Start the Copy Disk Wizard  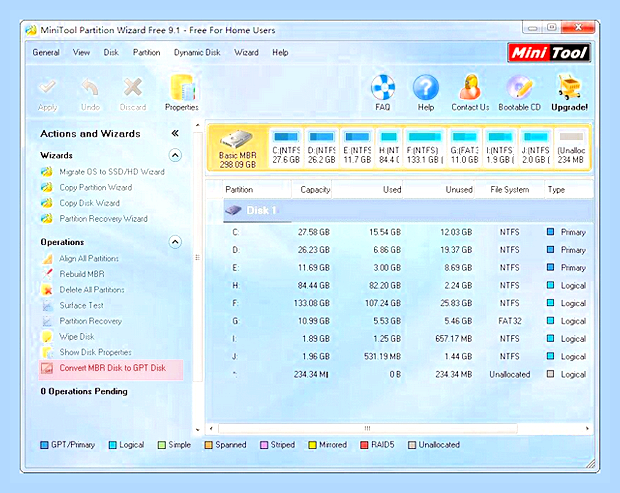click(x=89, y=203)
